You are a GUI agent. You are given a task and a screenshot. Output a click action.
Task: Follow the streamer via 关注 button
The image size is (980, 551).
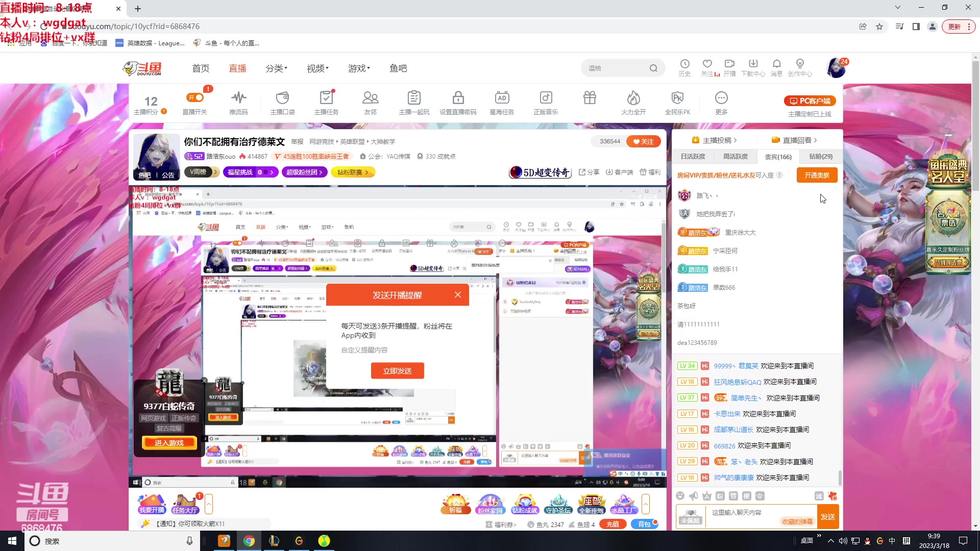click(x=643, y=141)
